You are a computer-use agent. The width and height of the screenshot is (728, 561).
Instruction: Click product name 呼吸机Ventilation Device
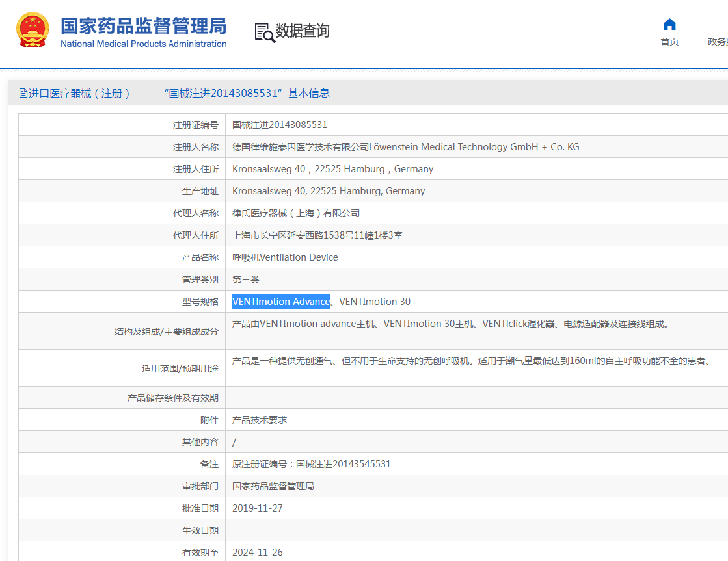click(285, 257)
